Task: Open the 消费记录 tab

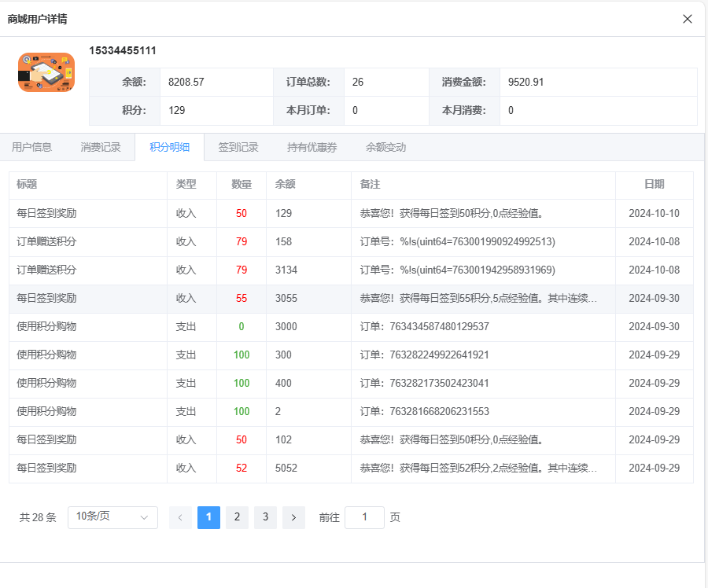Action: click(x=101, y=147)
